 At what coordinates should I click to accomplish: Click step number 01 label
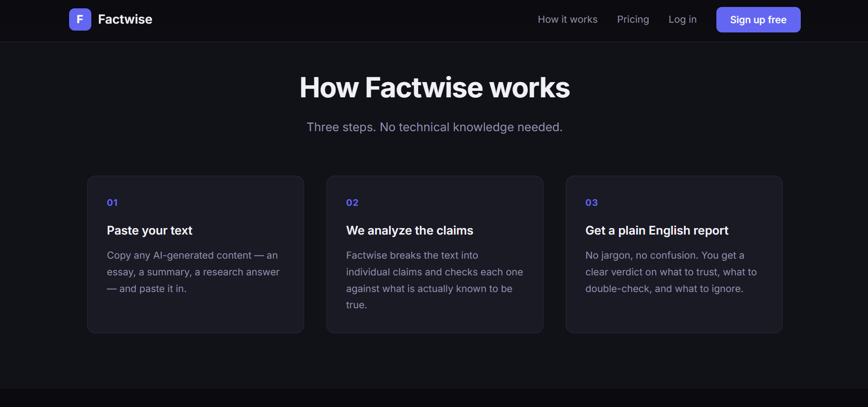(112, 203)
